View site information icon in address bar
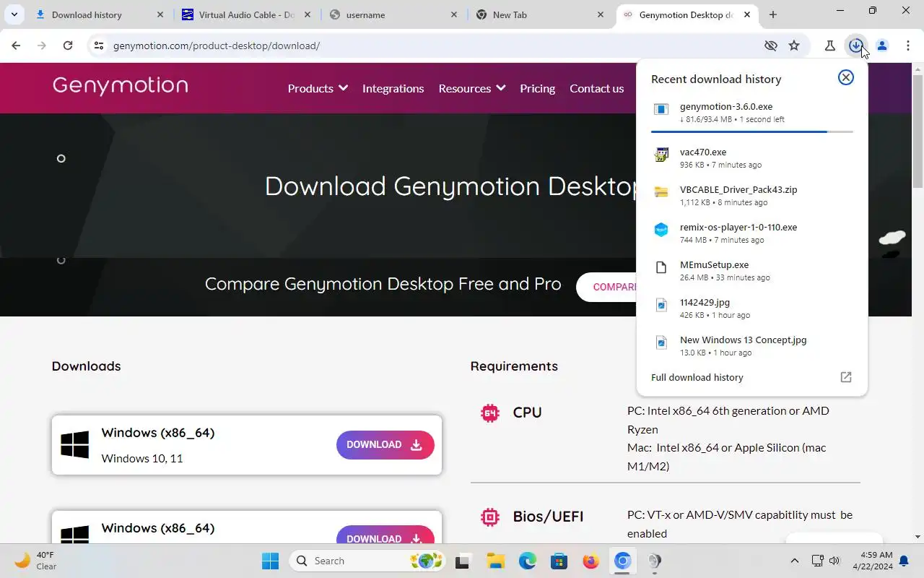Viewport: 924px width, 578px height. (x=99, y=46)
